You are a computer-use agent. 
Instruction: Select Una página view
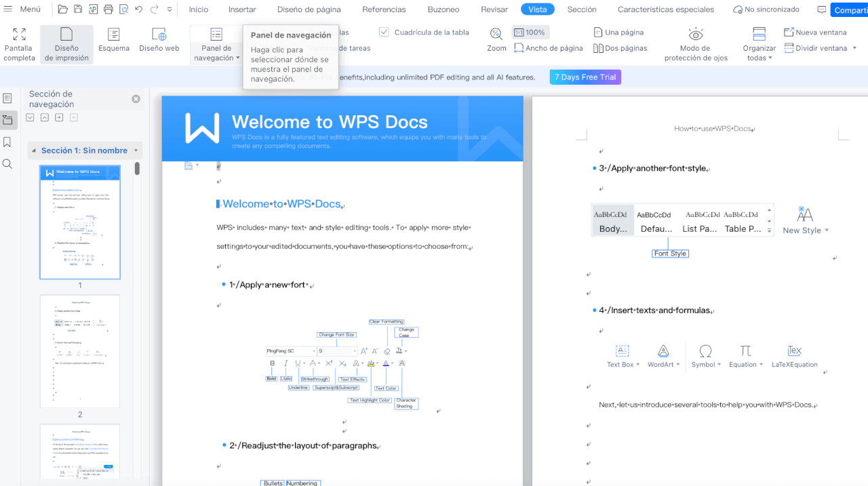point(618,32)
